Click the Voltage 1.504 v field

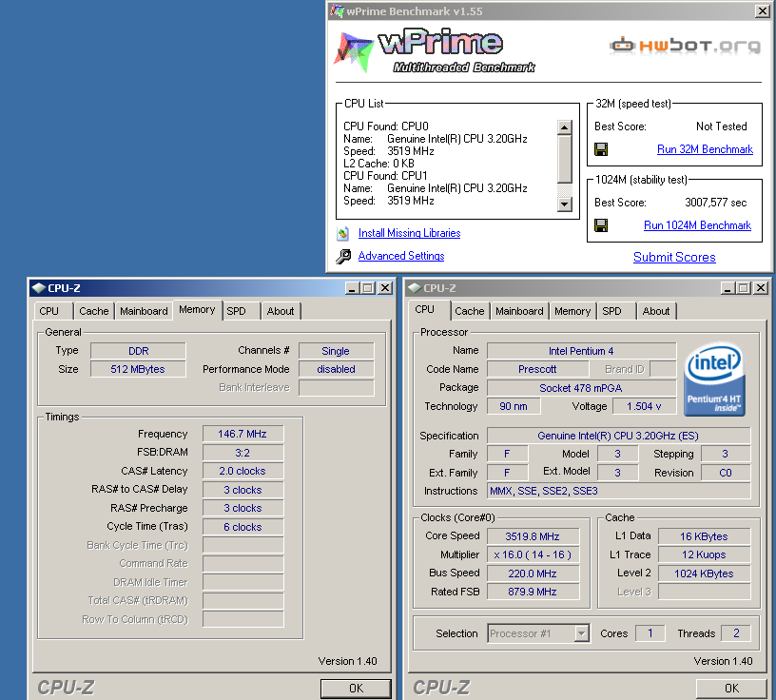tap(645, 406)
